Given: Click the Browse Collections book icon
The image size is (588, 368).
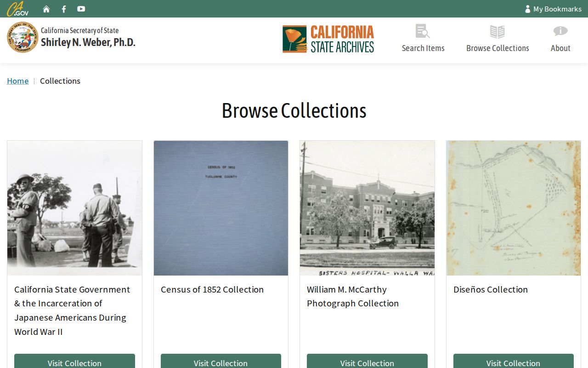Looking at the screenshot, I should (498, 32).
